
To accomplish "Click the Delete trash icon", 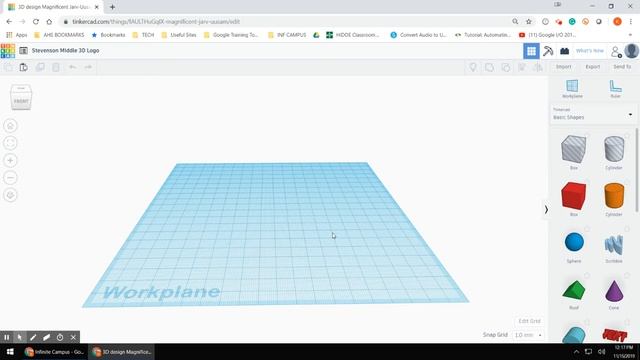I will tap(56, 67).
